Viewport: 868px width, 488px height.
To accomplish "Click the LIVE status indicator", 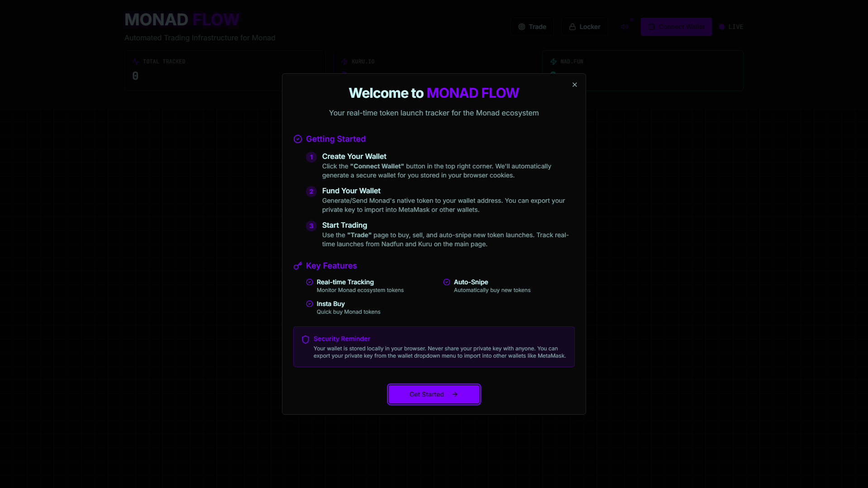I will pos(731,27).
